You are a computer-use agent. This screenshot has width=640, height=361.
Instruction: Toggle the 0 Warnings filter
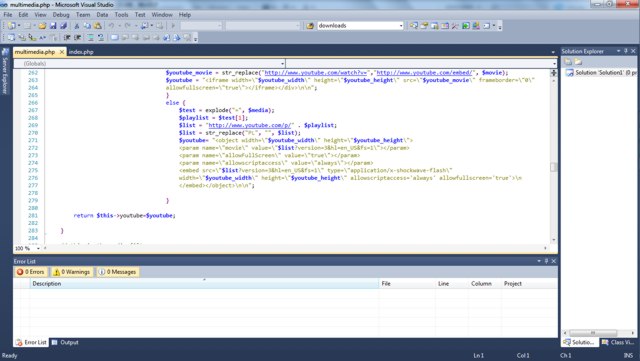pos(71,272)
